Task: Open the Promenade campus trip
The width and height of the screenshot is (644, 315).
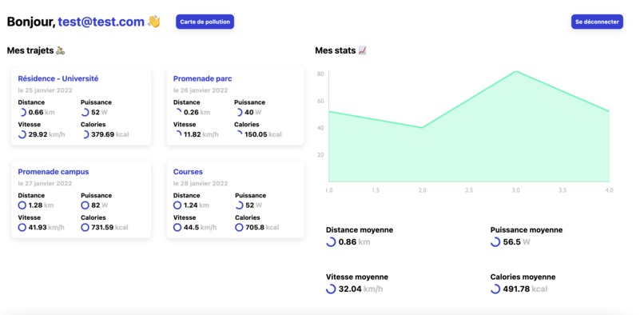Action: click(x=54, y=172)
